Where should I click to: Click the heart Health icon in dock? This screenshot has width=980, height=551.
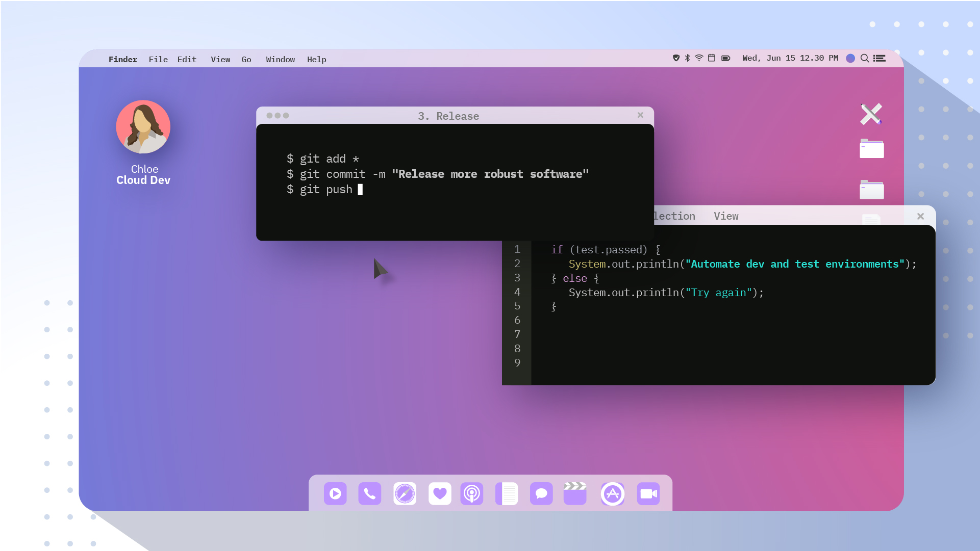(x=440, y=493)
